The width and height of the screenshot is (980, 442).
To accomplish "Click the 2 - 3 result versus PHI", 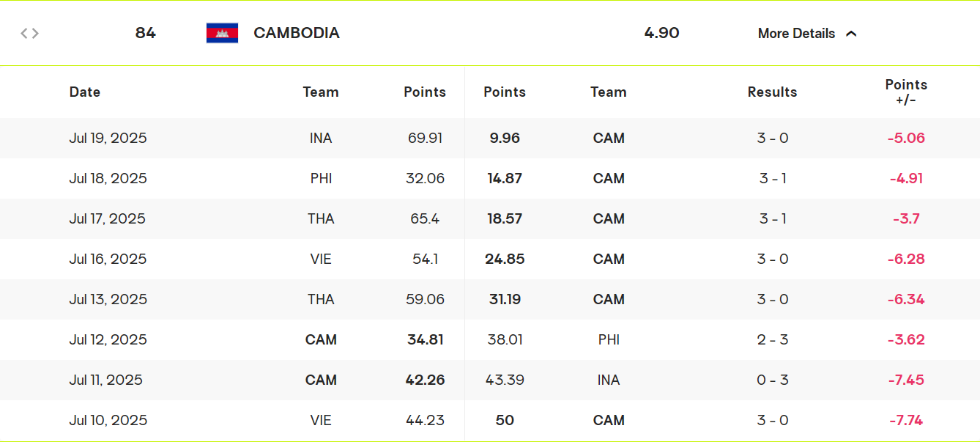I will tap(773, 339).
